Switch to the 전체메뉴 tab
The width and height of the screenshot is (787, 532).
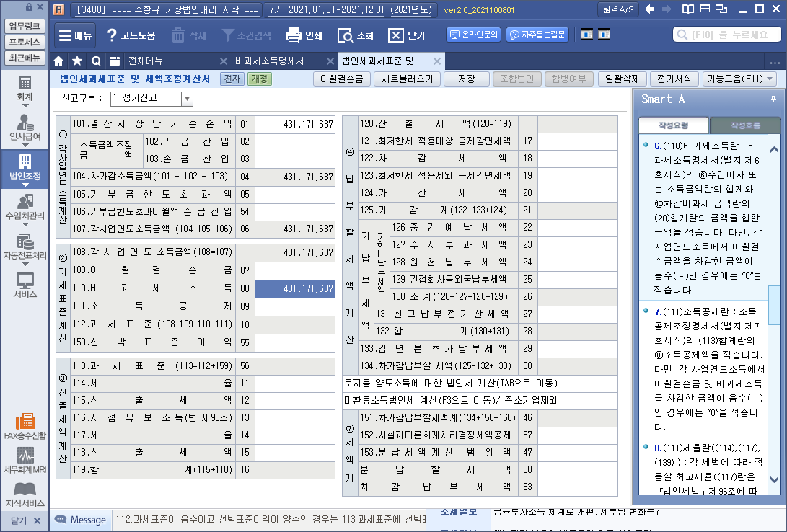tap(145, 61)
